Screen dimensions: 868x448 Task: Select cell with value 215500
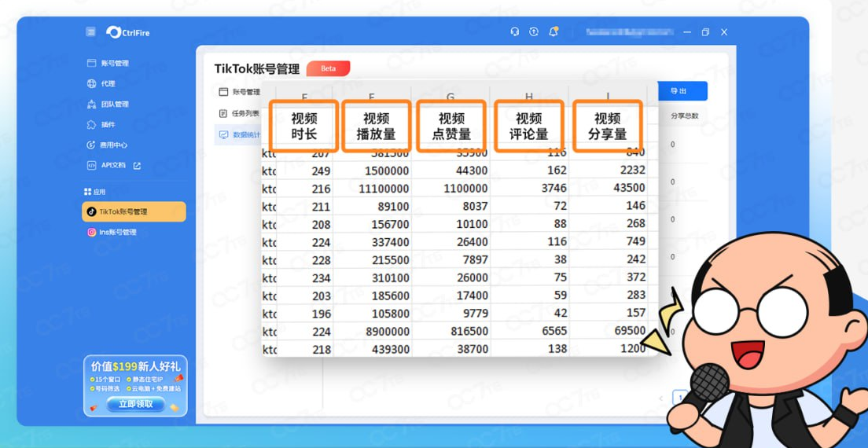point(372,260)
